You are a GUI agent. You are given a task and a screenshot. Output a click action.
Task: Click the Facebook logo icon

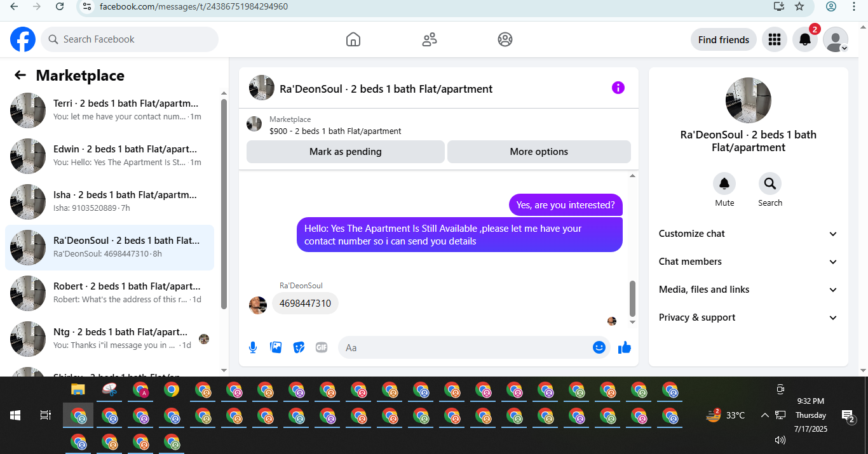click(x=23, y=39)
